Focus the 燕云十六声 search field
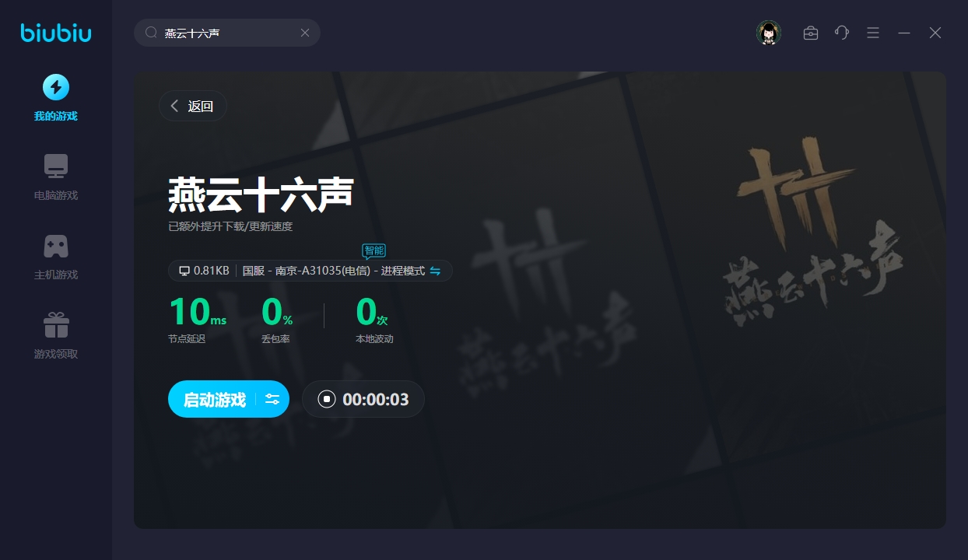968x560 pixels. (x=227, y=33)
